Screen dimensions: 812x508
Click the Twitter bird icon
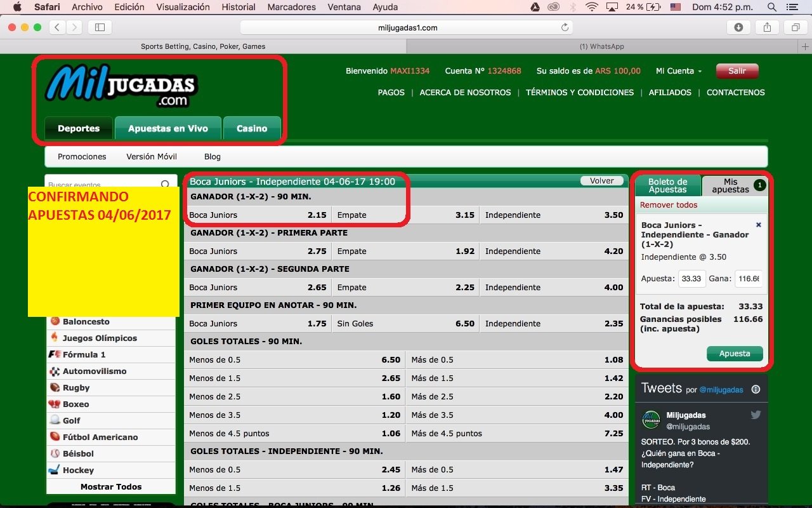tap(756, 415)
